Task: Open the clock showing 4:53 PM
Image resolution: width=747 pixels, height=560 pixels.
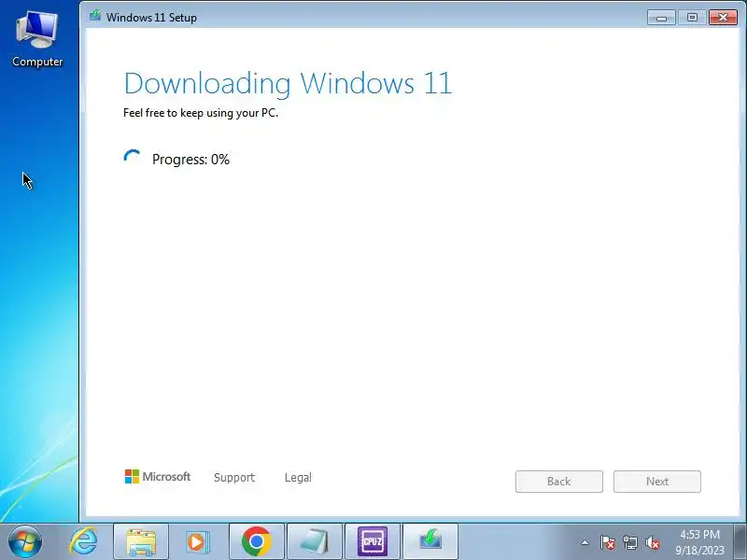Action: pyautogui.click(x=699, y=542)
